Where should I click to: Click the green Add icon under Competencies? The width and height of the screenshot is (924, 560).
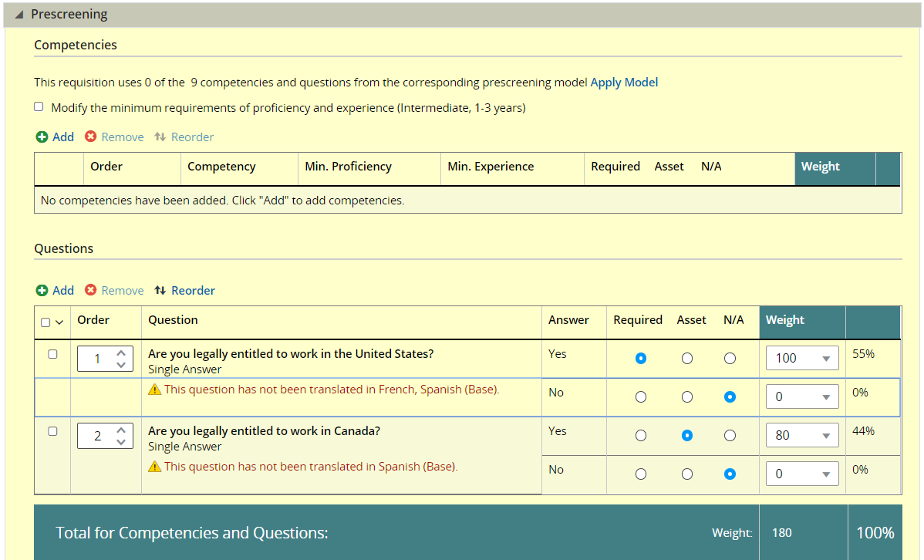42,137
